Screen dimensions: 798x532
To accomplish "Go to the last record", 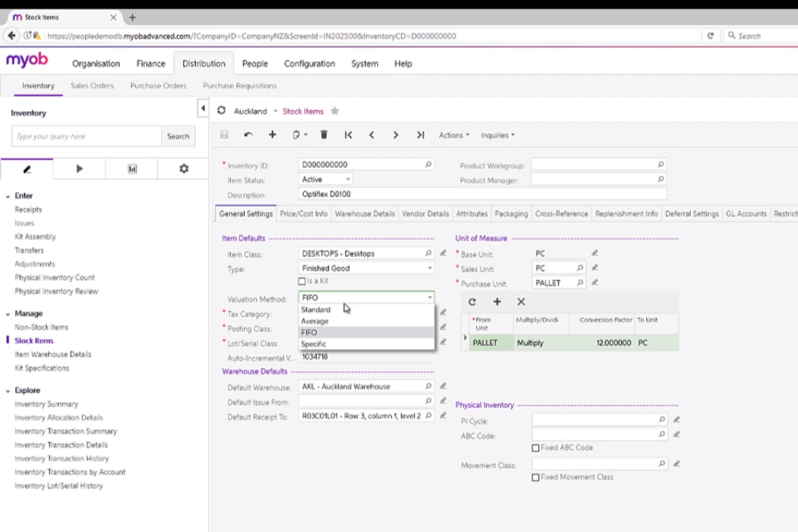I will point(420,135).
